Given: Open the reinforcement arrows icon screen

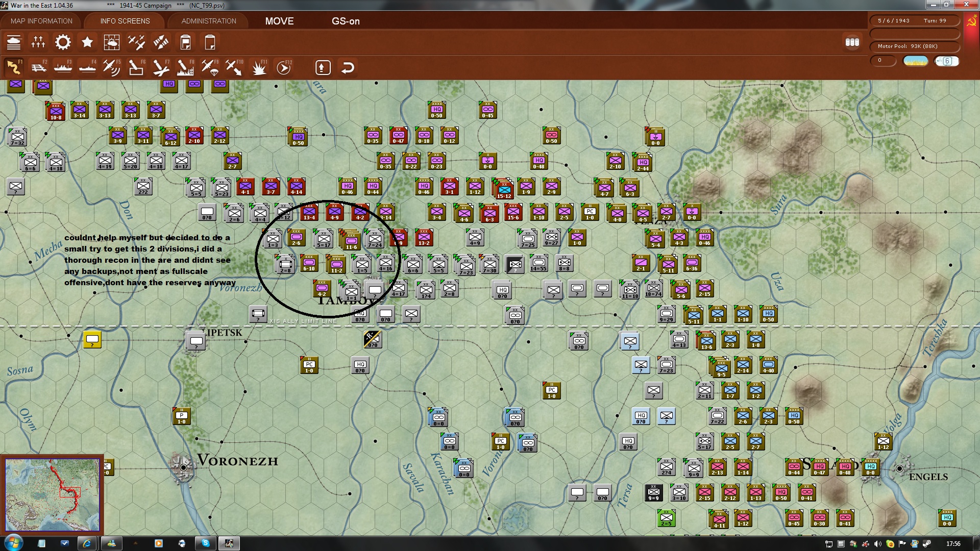Looking at the screenshot, I should 161,42.
